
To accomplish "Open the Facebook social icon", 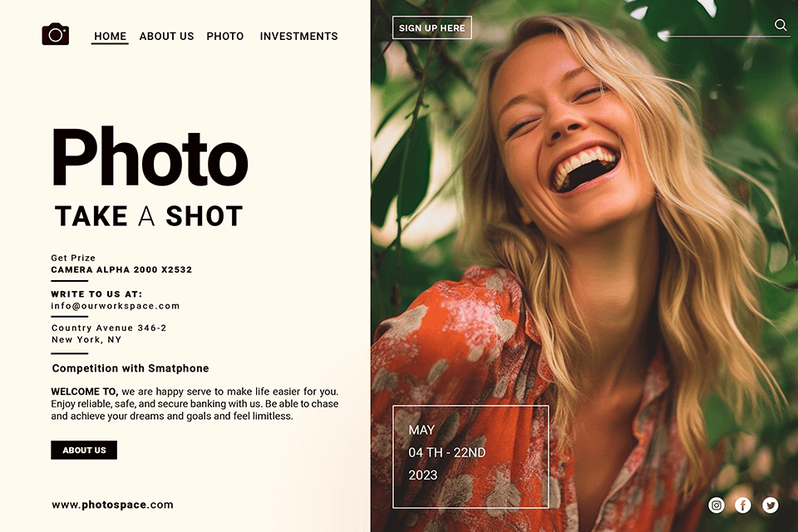I will click(743, 505).
